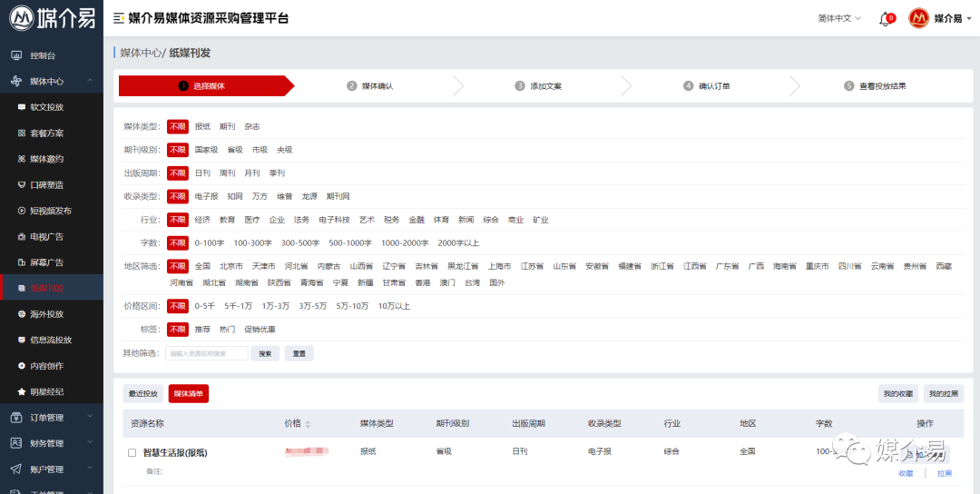Click the 我的收藏 button

click(x=897, y=394)
